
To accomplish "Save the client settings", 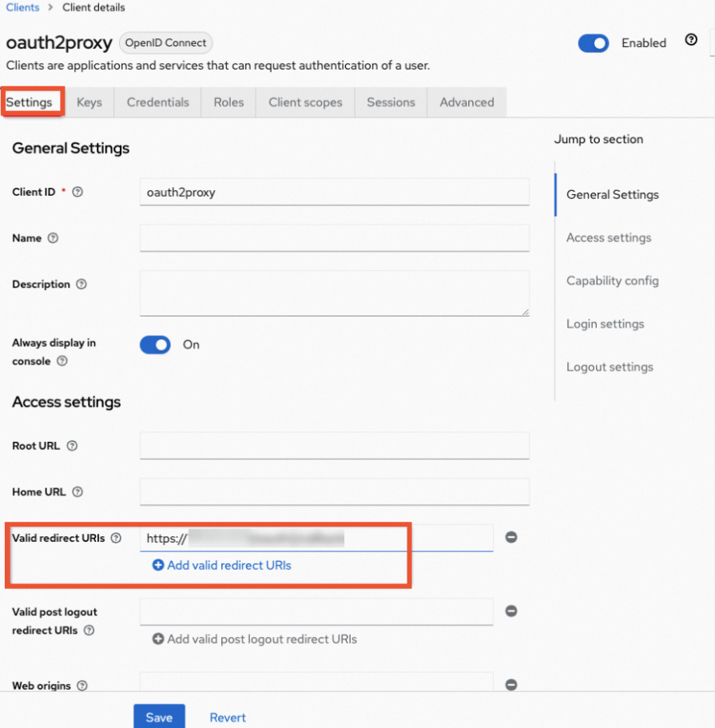I will pos(159,717).
